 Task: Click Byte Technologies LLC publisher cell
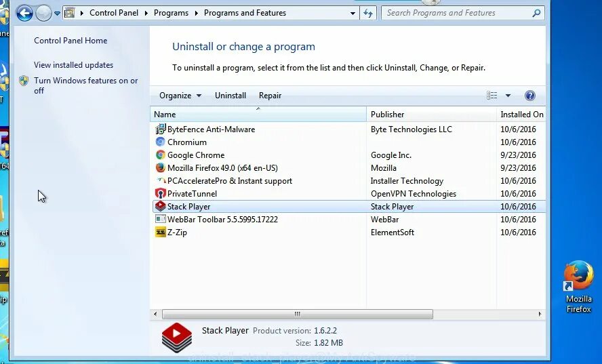click(x=412, y=129)
